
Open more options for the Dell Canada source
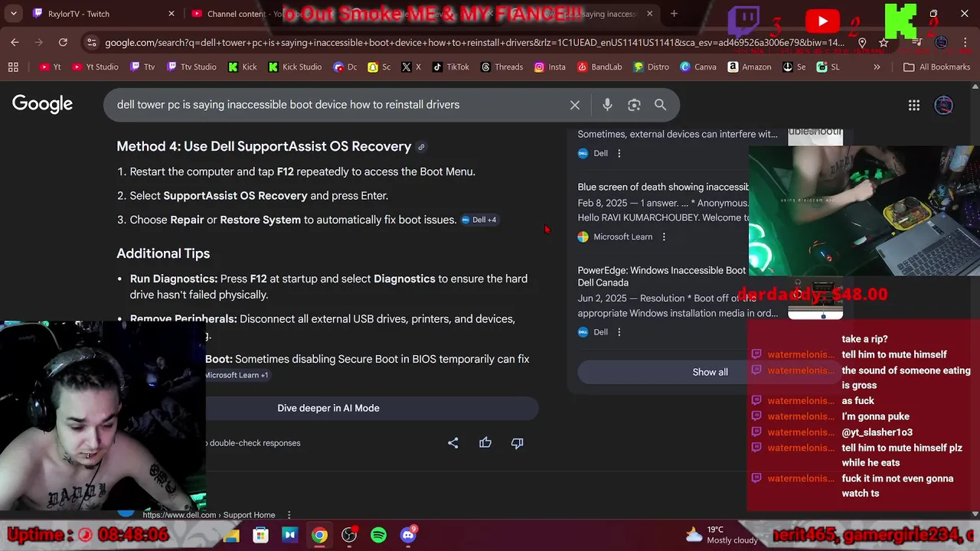(x=619, y=332)
